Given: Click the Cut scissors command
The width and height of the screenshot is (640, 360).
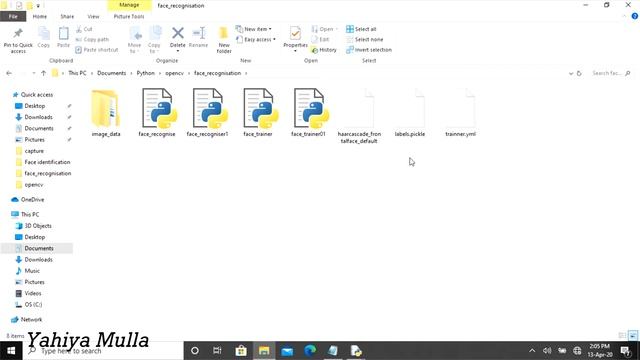Looking at the screenshot, I should pos(84,29).
